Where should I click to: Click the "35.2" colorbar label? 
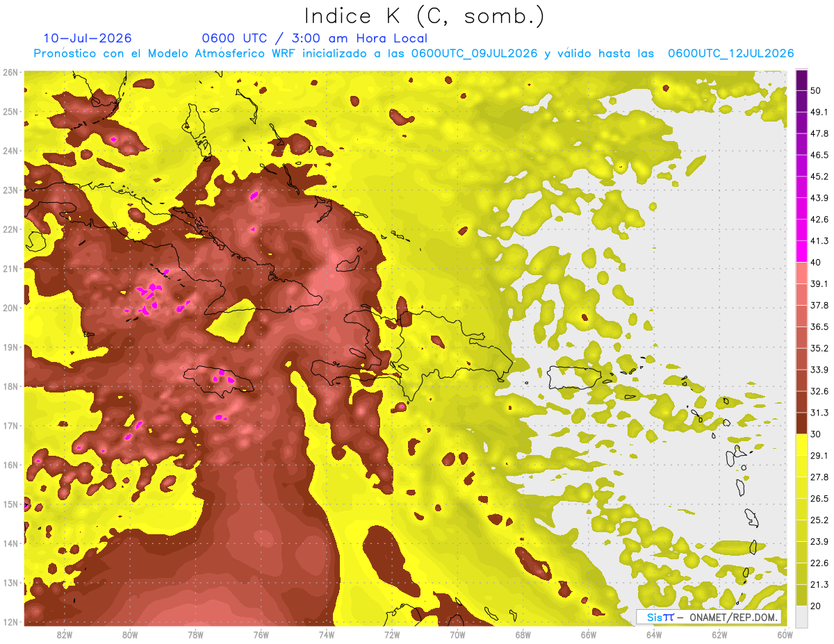(819, 348)
